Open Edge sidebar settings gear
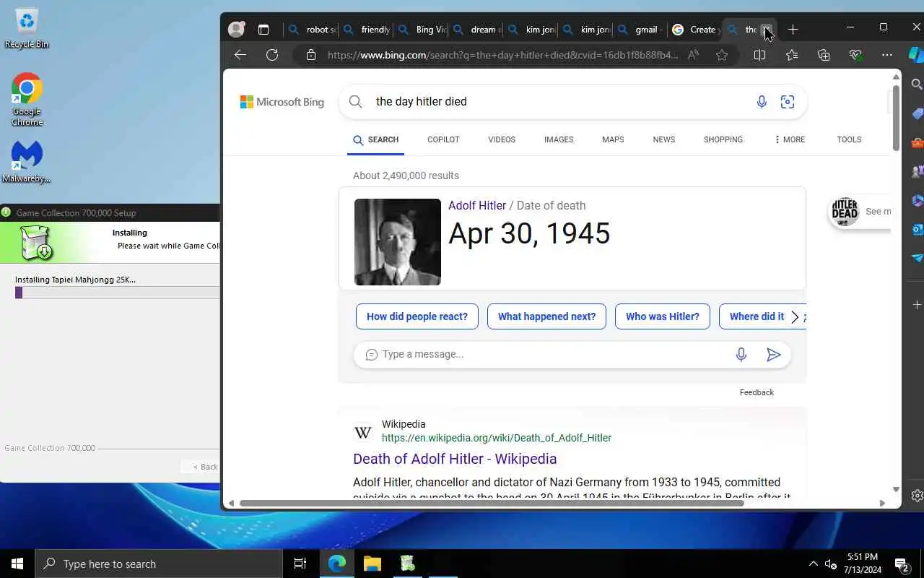Screen dimensions: 924x578 917,496
